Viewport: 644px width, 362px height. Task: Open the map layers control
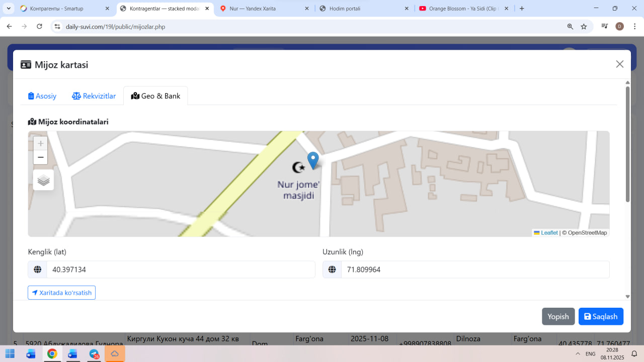click(44, 180)
